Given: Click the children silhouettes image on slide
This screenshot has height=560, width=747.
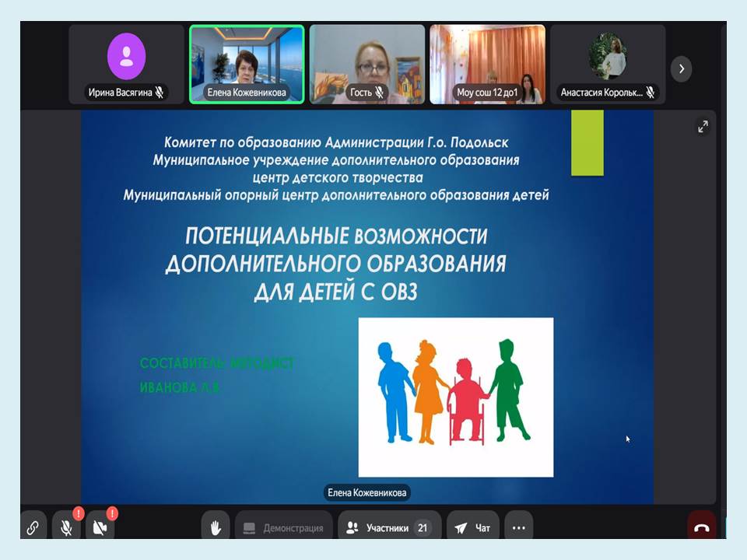Looking at the screenshot, I should pyautogui.click(x=455, y=397).
